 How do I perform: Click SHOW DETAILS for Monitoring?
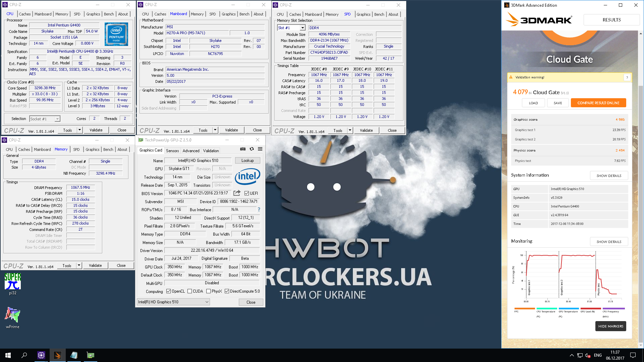609,242
